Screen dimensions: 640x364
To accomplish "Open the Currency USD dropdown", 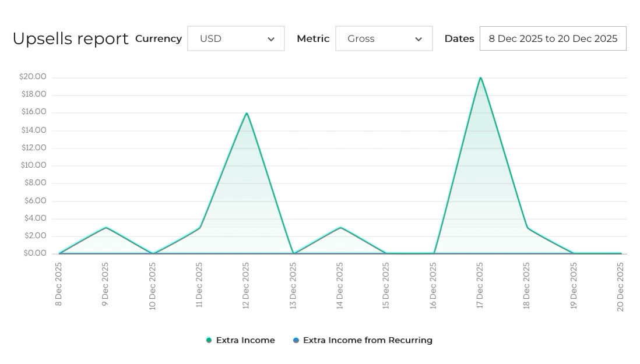I will coord(235,38).
